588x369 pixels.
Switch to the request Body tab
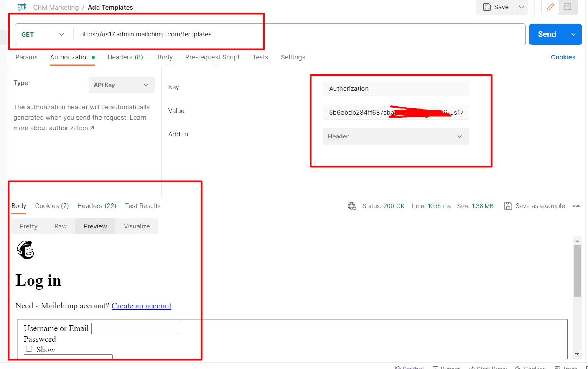point(165,57)
